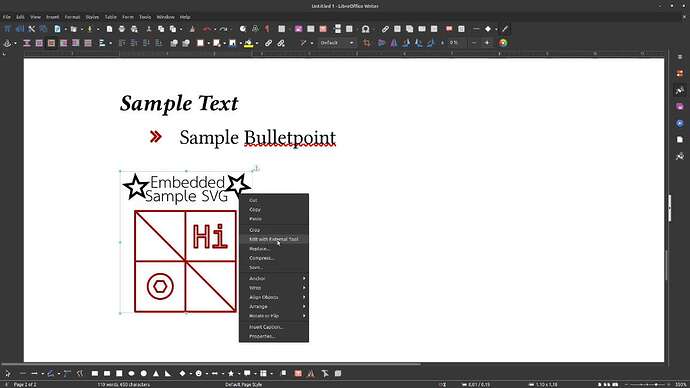Screen dimensions: 690x388
Task: Select the Rectangle shape in the drawing toolbar
Action: click(x=95, y=373)
